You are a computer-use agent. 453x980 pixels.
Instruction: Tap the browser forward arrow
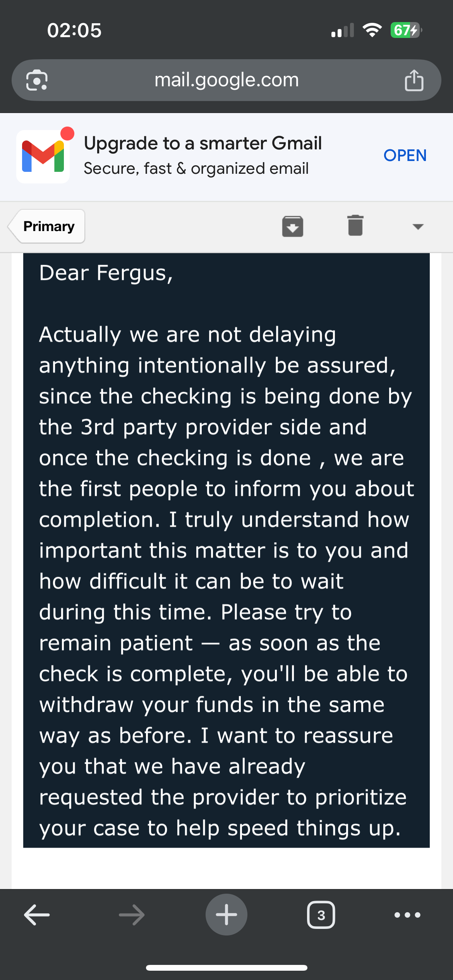132,915
